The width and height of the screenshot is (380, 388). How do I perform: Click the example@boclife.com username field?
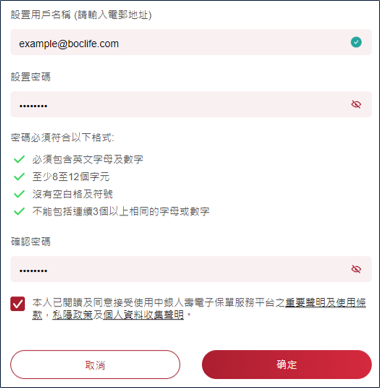[x=191, y=42]
